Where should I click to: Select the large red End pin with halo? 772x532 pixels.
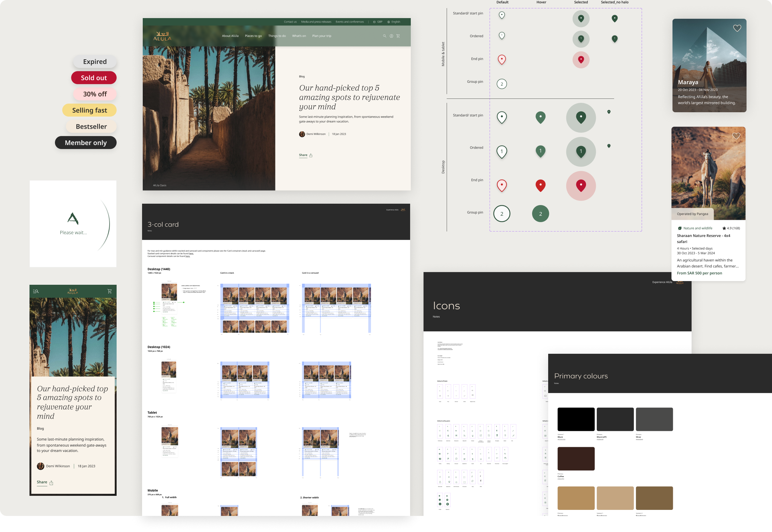581,186
